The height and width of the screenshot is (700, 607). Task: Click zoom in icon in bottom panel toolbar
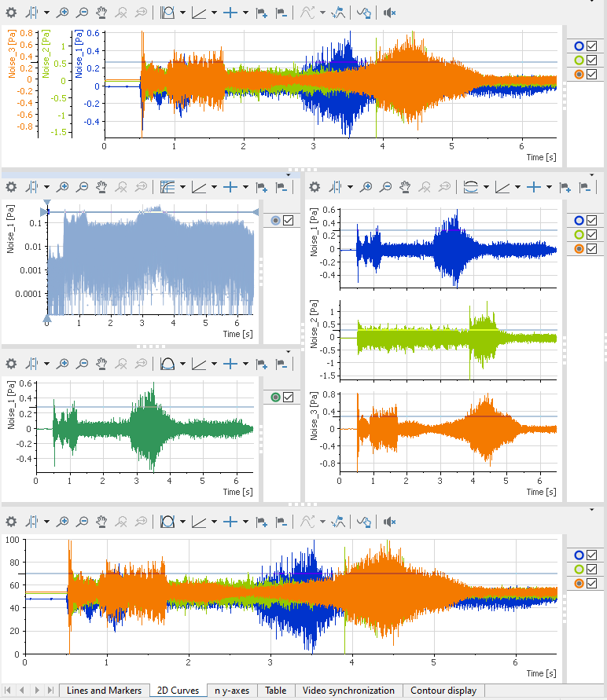(x=62, y=522)
